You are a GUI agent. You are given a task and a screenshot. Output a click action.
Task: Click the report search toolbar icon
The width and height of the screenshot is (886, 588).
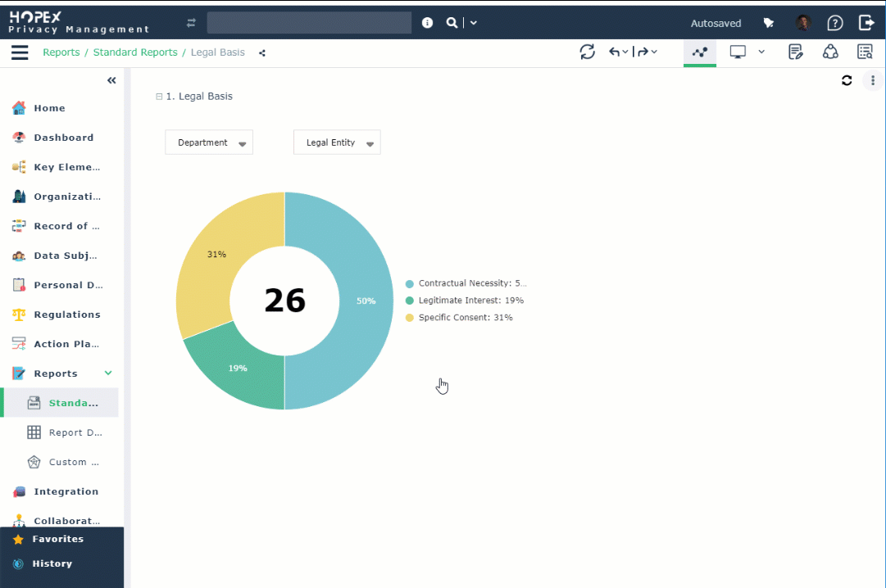tap(865, 52)
